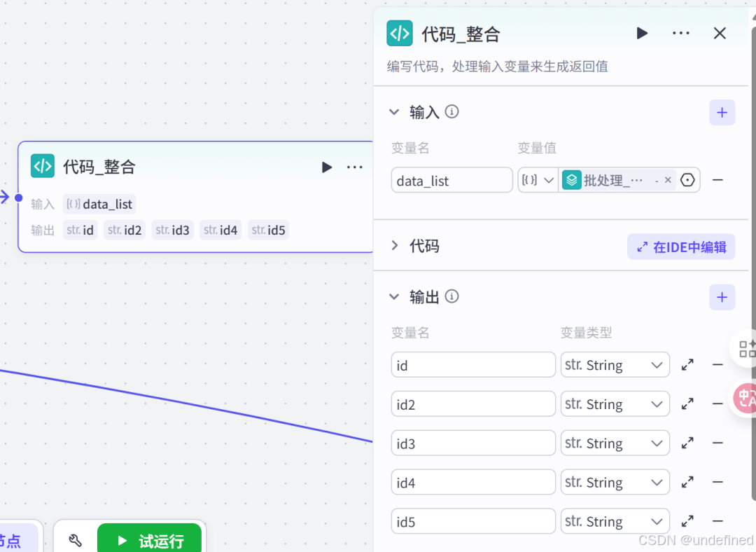
Task: Edit the id2 output name field
Action: click(473, 404)
